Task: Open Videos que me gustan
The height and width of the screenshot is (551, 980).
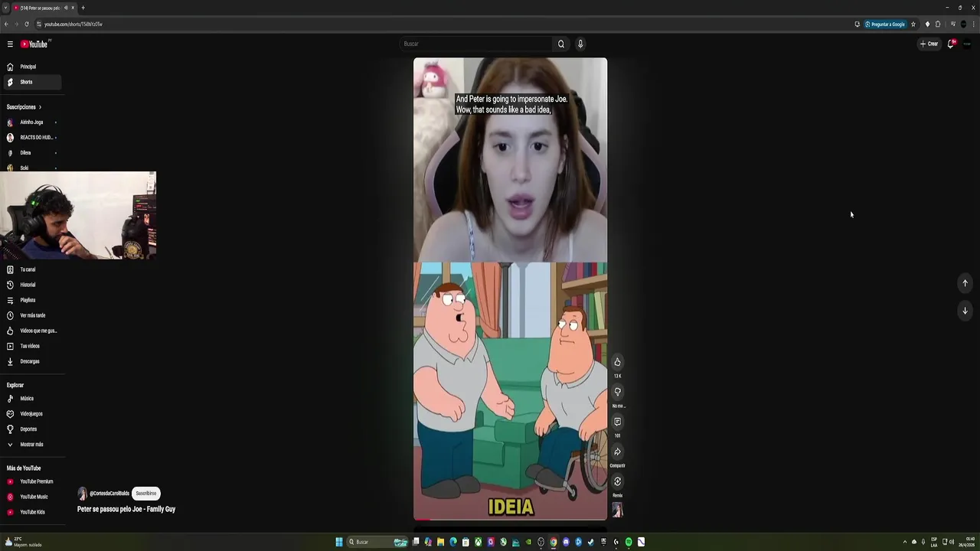Action: 32,331
